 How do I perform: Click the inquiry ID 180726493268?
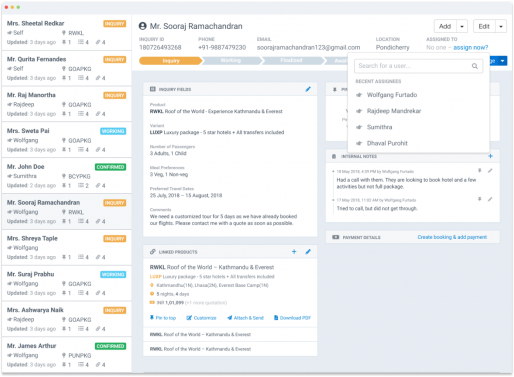(160, 47)
